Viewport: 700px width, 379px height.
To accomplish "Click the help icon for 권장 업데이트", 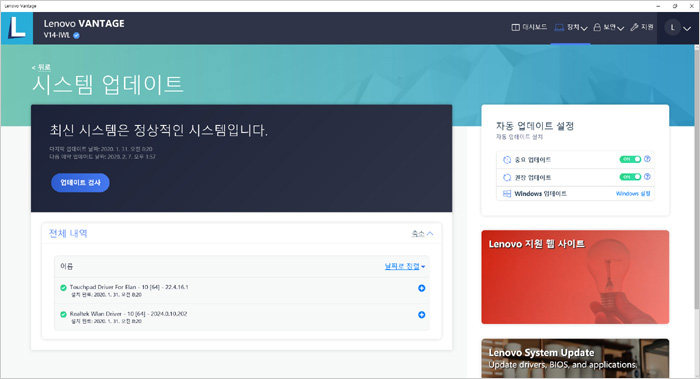I will [x=647, y=177].
